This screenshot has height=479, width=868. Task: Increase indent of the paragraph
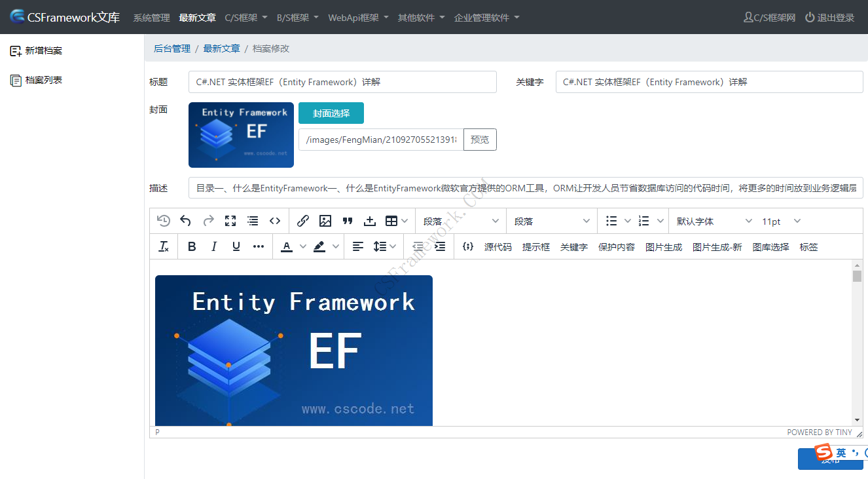click(x=440, y=246)
